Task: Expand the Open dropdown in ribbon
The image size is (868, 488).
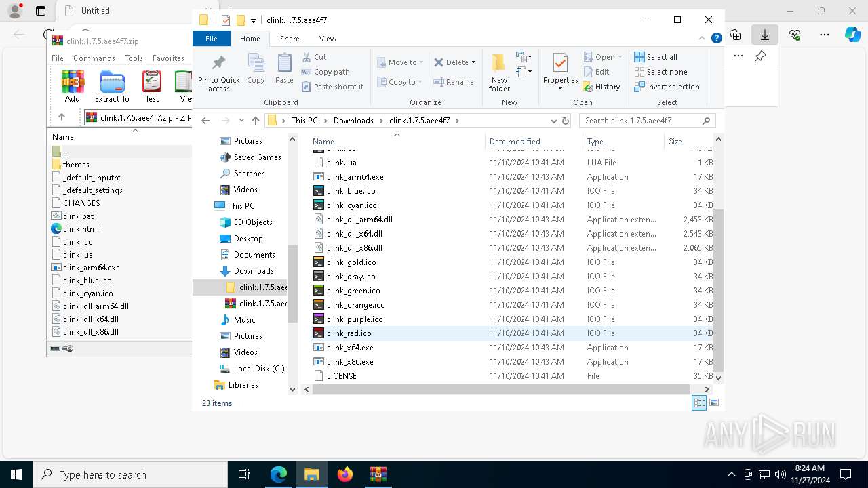Action: [620, 57]
